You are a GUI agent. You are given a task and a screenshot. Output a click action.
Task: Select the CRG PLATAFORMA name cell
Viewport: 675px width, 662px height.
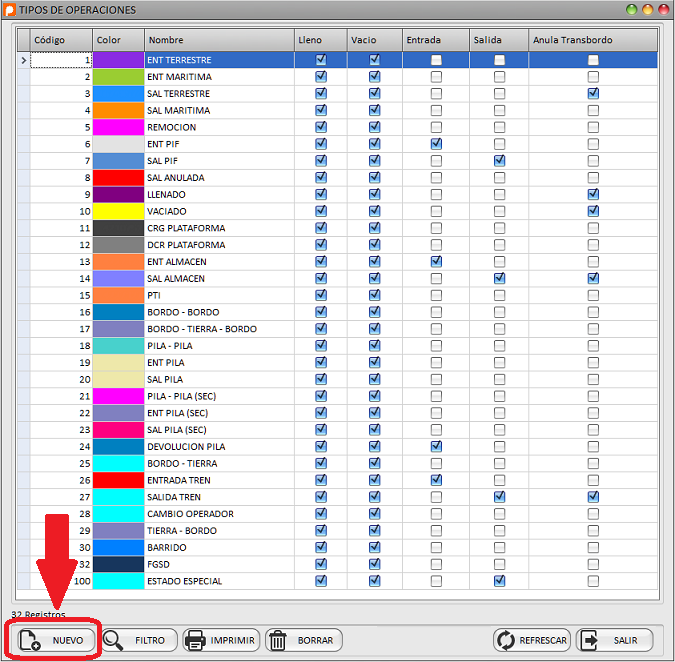pyautogui.click(x=220, y=228)
